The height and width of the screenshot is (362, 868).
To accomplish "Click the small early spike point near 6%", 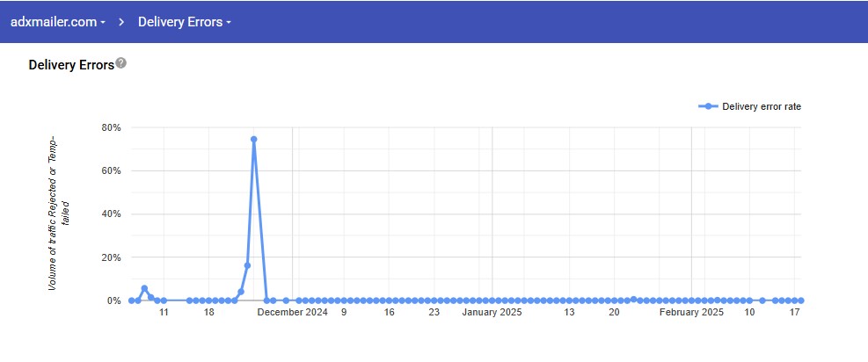I will [x=144, y=288].
